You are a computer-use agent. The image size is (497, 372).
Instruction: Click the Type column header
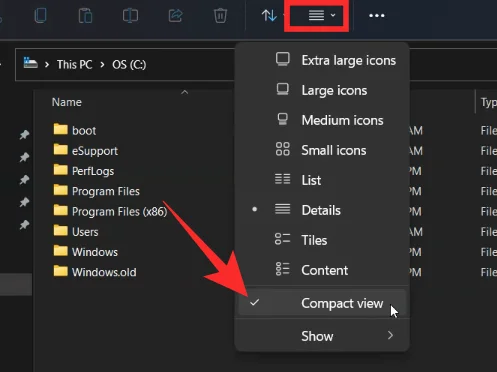pos(489,102)
